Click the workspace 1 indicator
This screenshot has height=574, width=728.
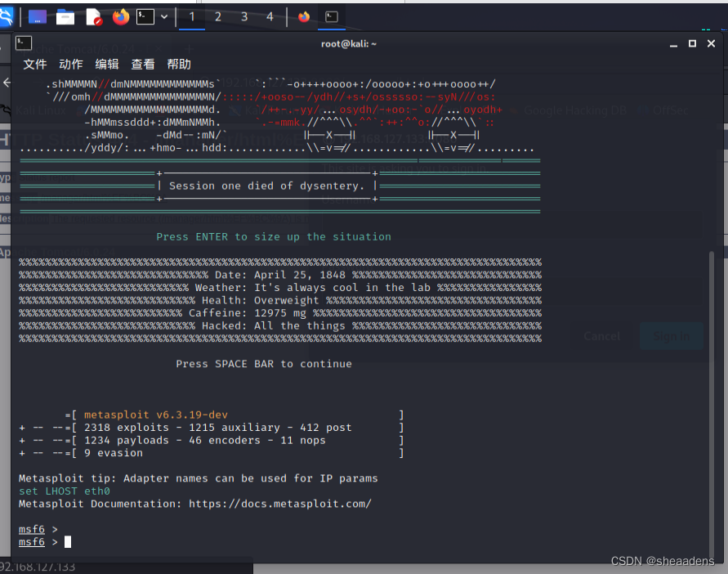pos(191,16)
